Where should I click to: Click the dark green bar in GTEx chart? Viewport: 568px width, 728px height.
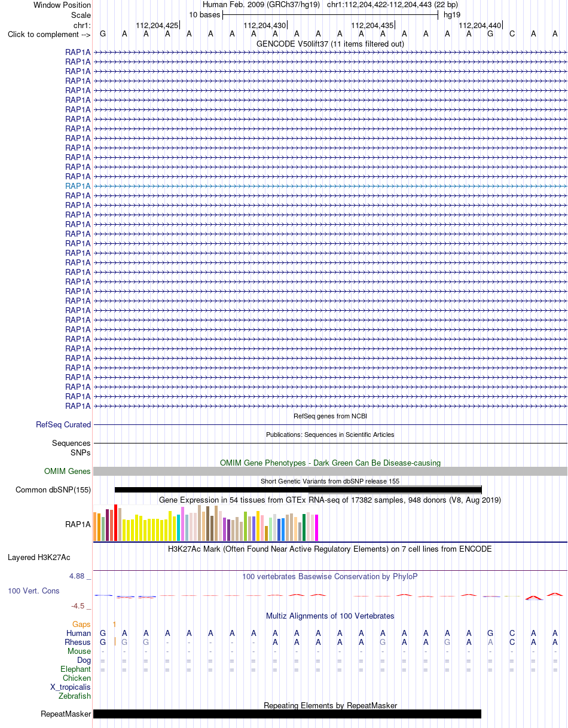tap(304, 528)
